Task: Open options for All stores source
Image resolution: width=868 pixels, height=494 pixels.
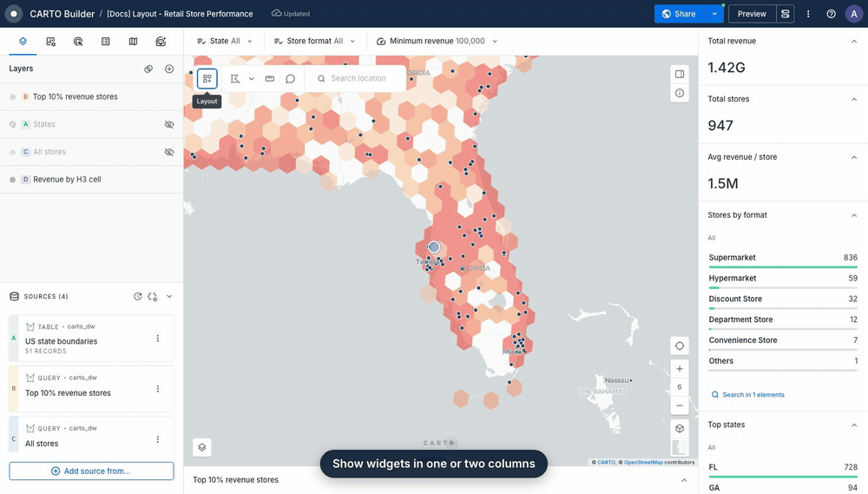Action: coord(158,439)
